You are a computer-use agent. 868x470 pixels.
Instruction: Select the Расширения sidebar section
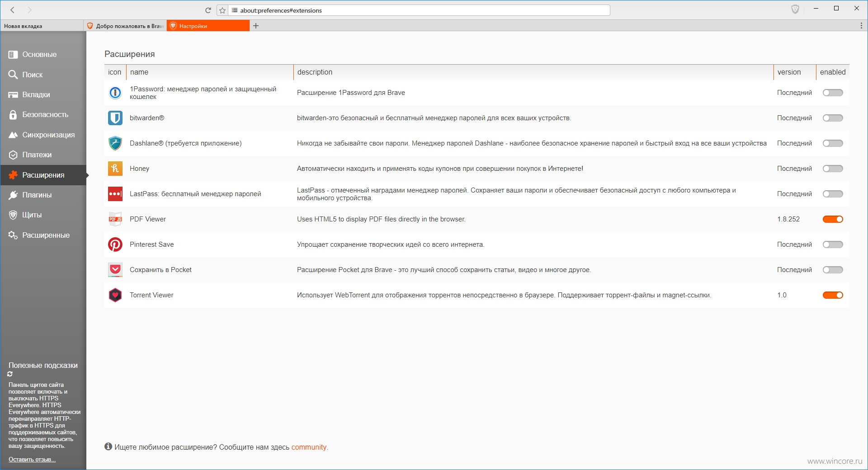pyautogui.click(x=43, y=175)
